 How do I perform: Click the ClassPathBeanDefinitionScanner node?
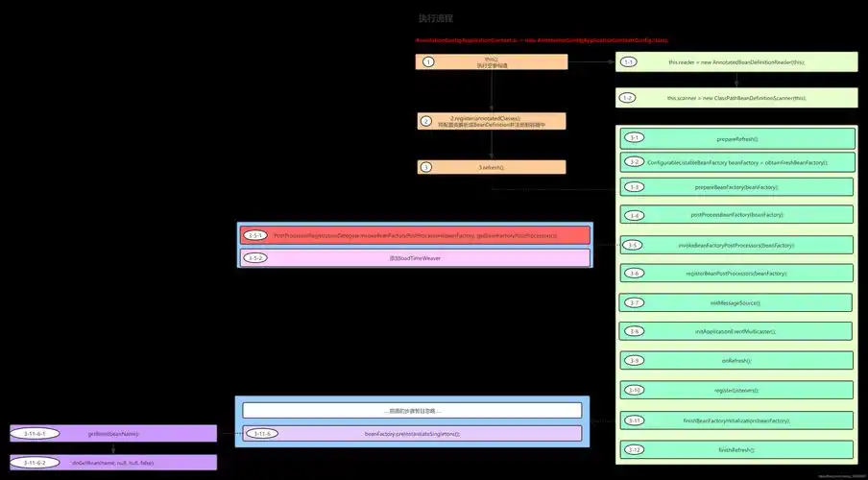coord(736,98)
